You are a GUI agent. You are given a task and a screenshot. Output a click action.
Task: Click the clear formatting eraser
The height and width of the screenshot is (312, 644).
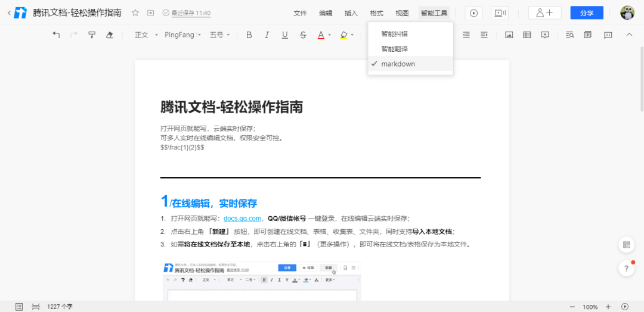[x=109, y=35]
